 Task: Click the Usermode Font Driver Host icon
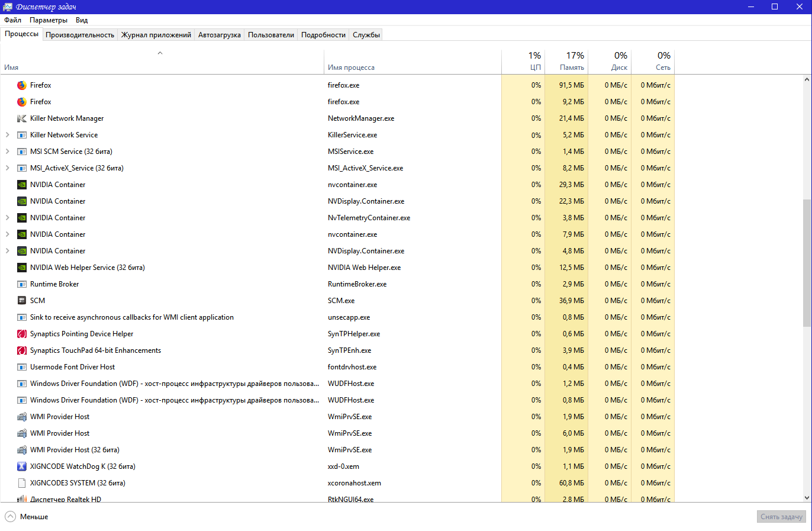[x=22, y=367]
